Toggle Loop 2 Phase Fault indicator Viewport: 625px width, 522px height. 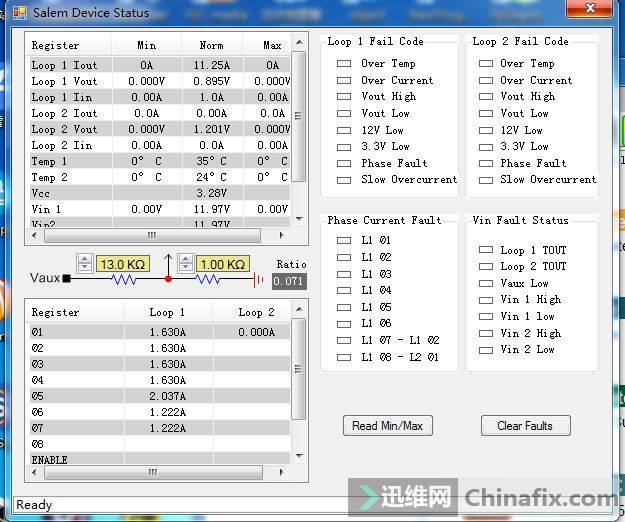(485, 163)
